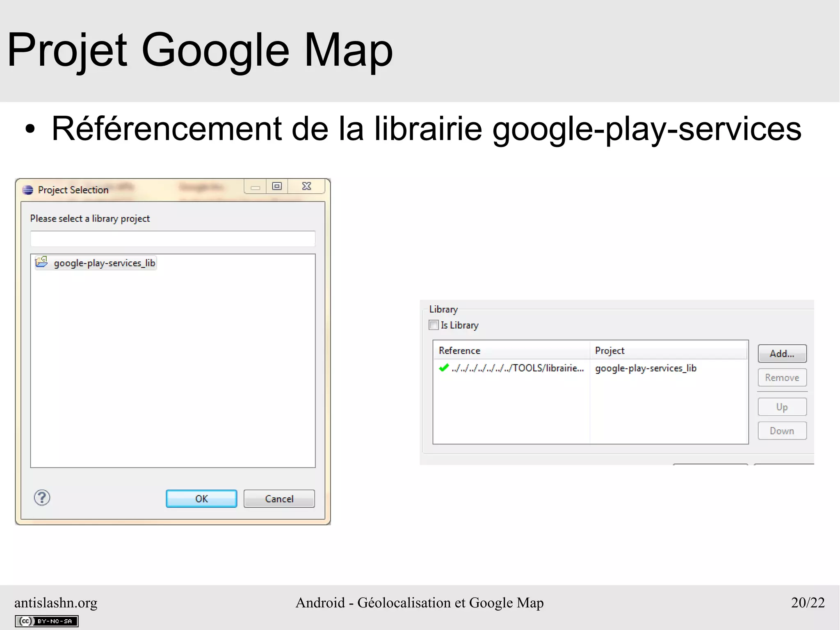The height and width of the screenshot is (630, 840).
Task: Click Up button in Library panel
Action: click(782, 407)
